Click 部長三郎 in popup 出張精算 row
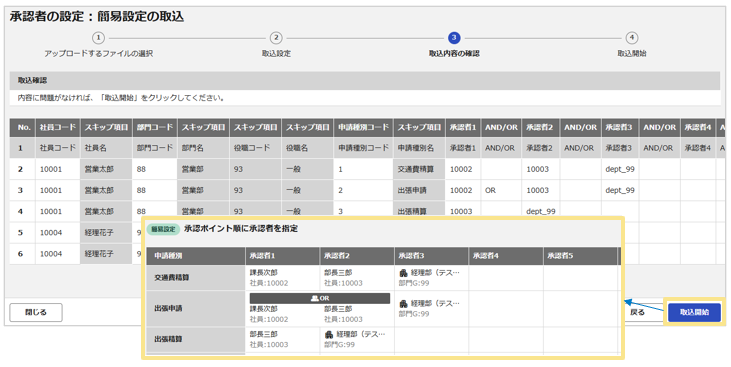The width and height of the screenshot is (731, 367). click(x=263, y=334)
